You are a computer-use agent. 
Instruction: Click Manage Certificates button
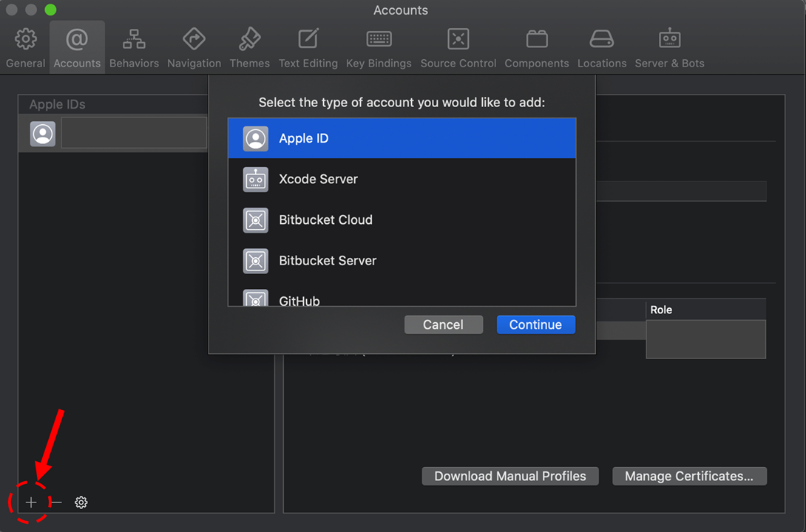click(x=688, y=476)
